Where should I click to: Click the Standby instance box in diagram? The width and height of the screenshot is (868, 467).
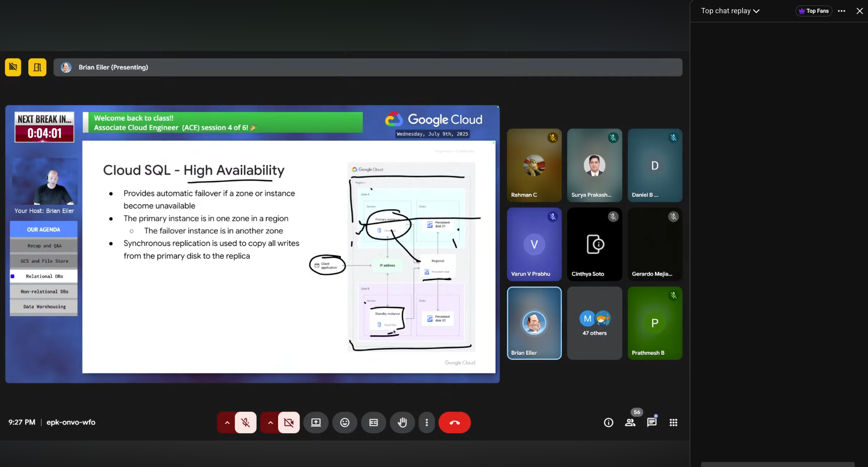387,319
